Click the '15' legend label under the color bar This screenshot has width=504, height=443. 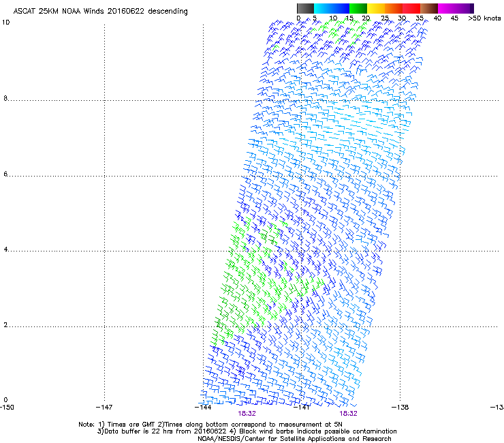coord(349,18)
